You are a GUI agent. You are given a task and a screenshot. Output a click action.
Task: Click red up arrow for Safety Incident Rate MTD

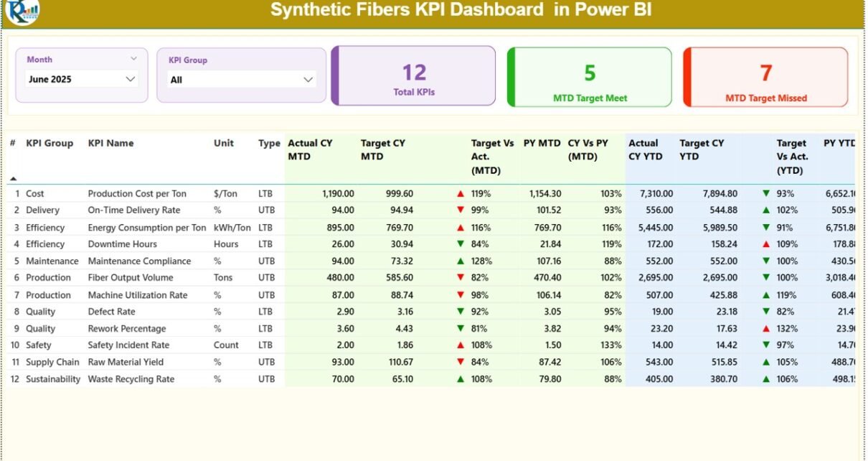[460, 345]
